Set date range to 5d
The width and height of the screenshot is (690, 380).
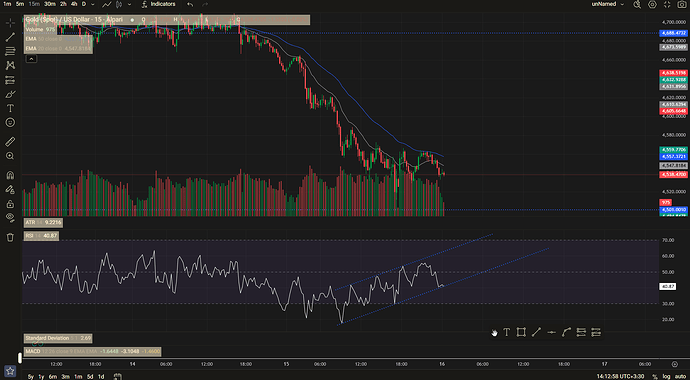coord(90,376)
